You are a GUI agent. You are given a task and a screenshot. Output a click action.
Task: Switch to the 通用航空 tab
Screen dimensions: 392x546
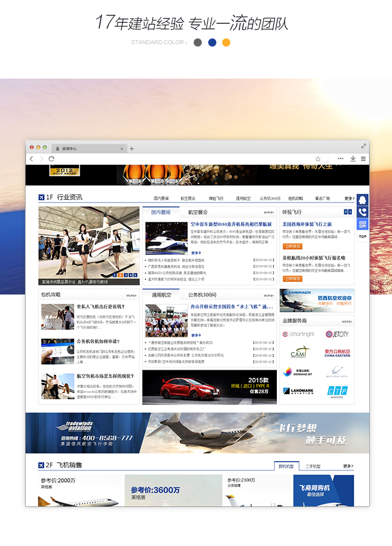click(161, 295)
